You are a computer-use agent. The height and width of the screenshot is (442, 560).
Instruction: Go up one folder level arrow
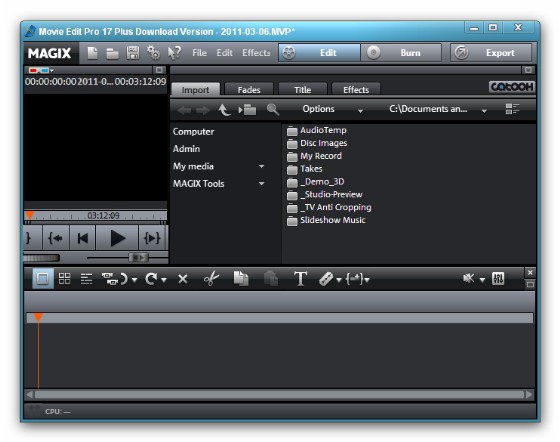[224, 110]
